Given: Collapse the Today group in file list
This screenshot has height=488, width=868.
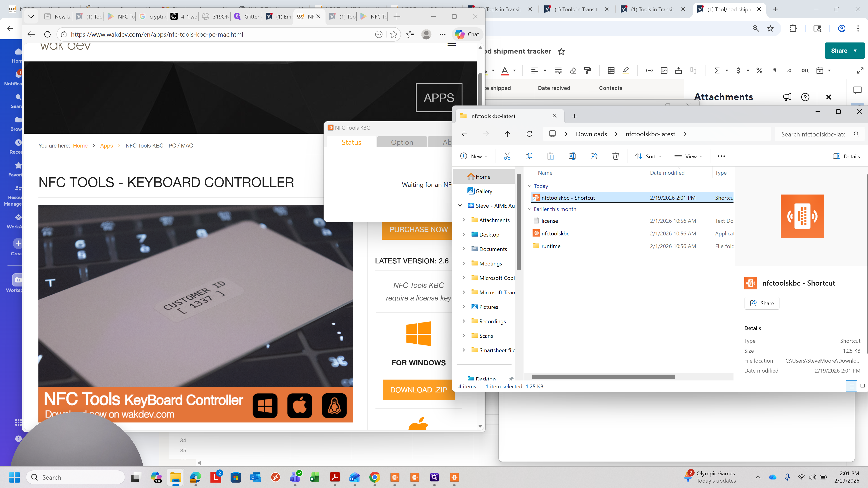Looking at the screenshot, I should pyautogui.click(x=529, y=186).
